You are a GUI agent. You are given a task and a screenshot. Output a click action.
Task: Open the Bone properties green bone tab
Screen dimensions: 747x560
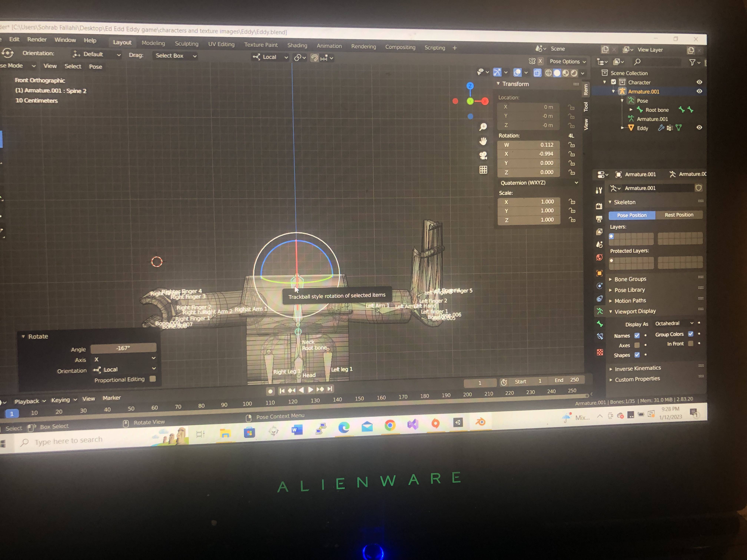pyautogui.click(x=600, y=324)
